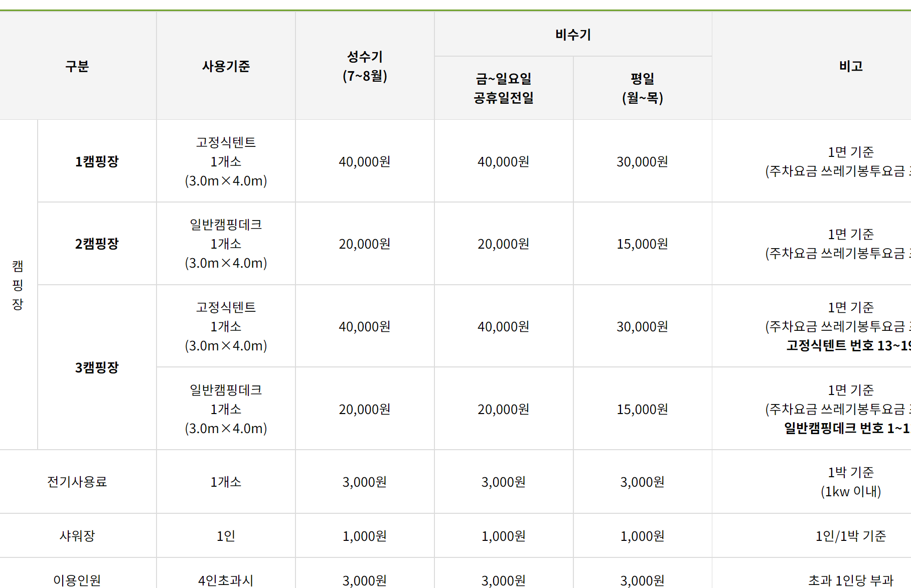
Task: Click the 이용인원 row label
Action: (x=77, y=580)
